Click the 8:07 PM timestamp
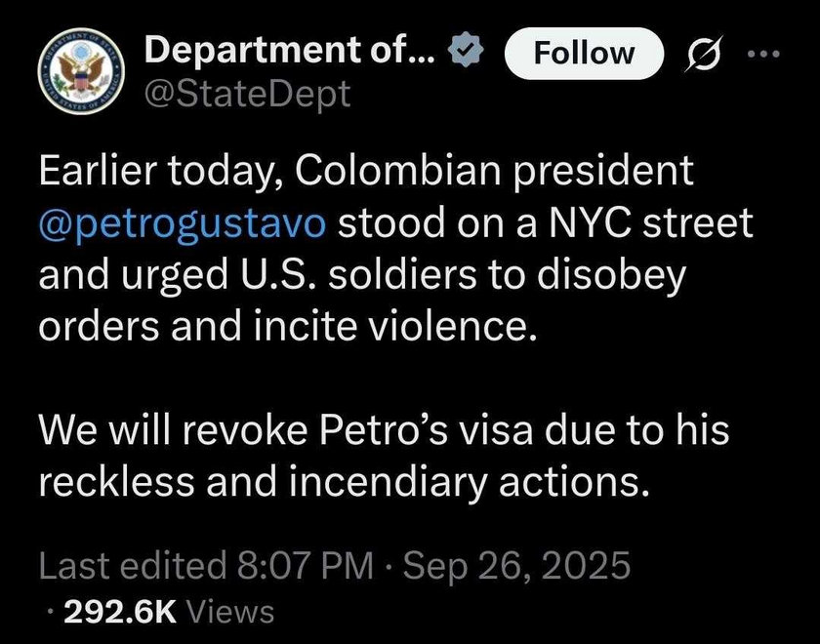Image resolution: width=820 pixels, height=644 pixels. point(306,565)
